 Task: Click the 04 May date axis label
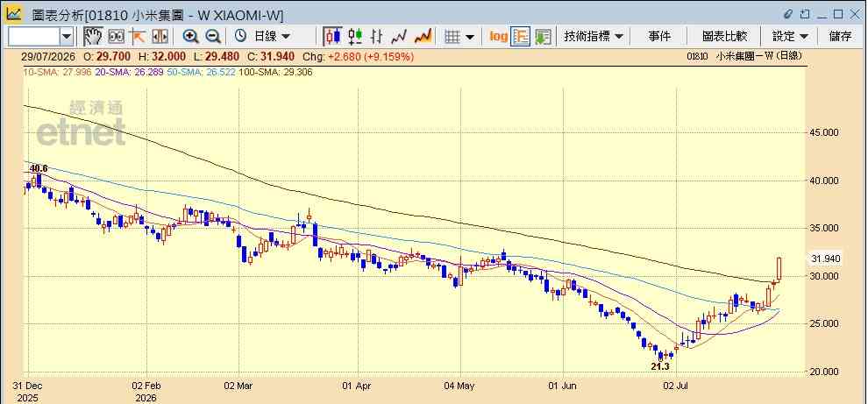(460, 386)
